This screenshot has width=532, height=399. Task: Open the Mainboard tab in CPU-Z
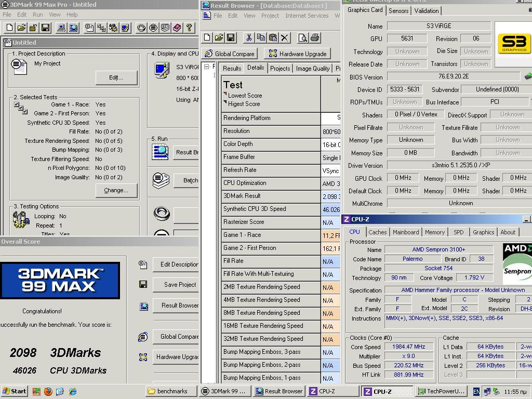click(406, 232)
